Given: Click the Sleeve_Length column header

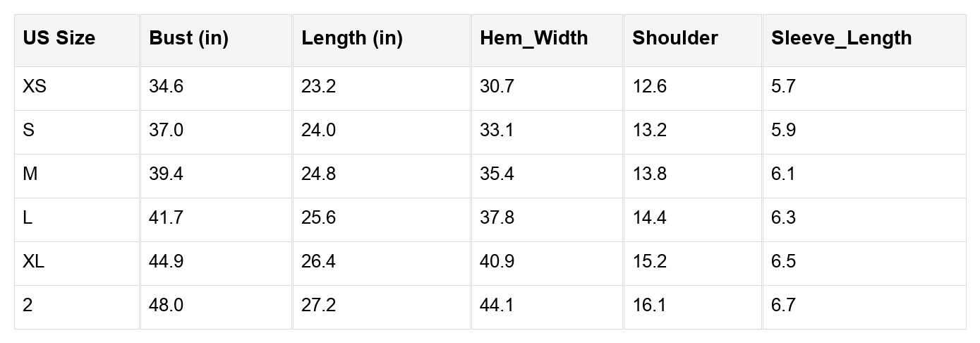Looking at the screenshot, I should (x=842, y=38).
